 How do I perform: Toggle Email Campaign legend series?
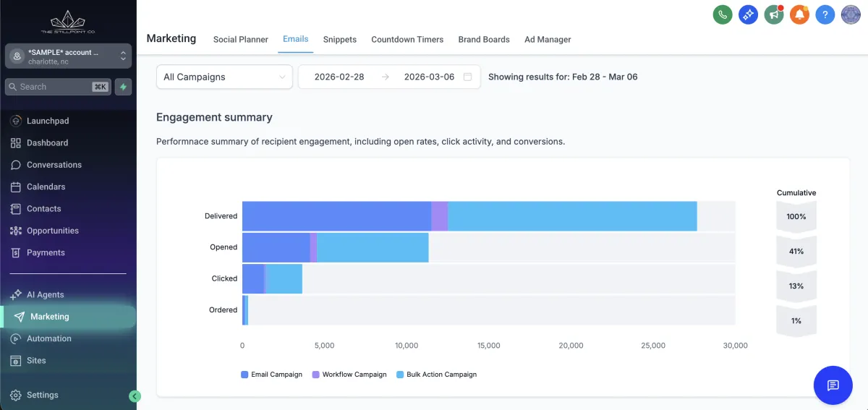point(271,375)
